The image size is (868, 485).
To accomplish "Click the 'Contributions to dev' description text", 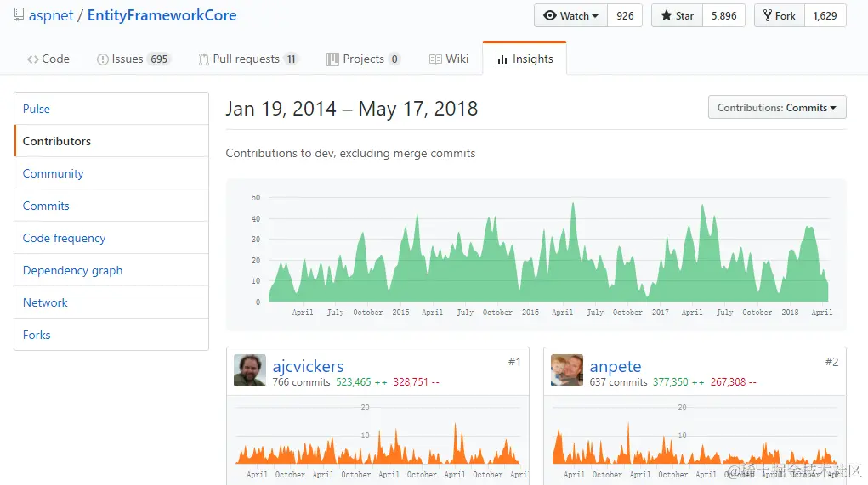I will [350, 153].
